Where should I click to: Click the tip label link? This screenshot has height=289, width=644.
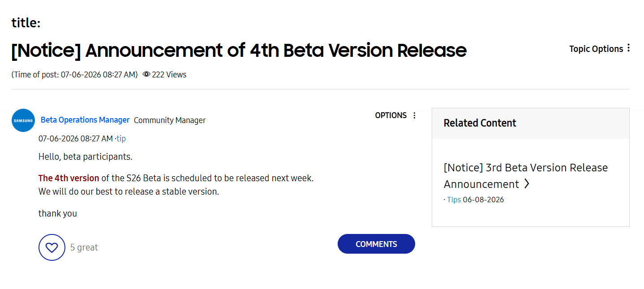(x=121, y=139)
